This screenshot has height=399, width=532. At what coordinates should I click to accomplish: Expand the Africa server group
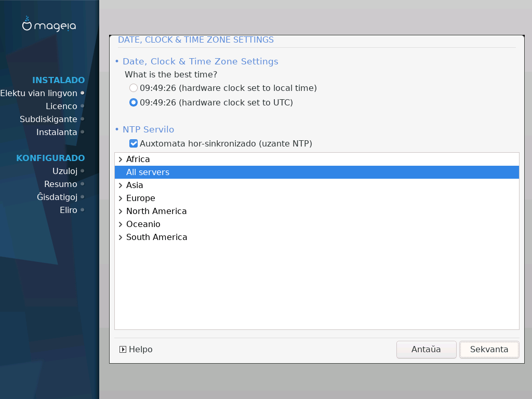point(121,159)
